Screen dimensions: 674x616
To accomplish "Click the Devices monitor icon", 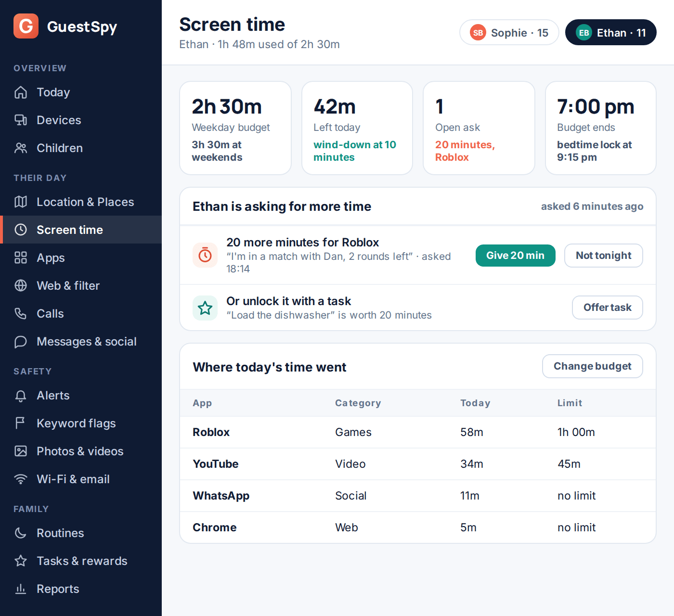I will coord(21,120).
